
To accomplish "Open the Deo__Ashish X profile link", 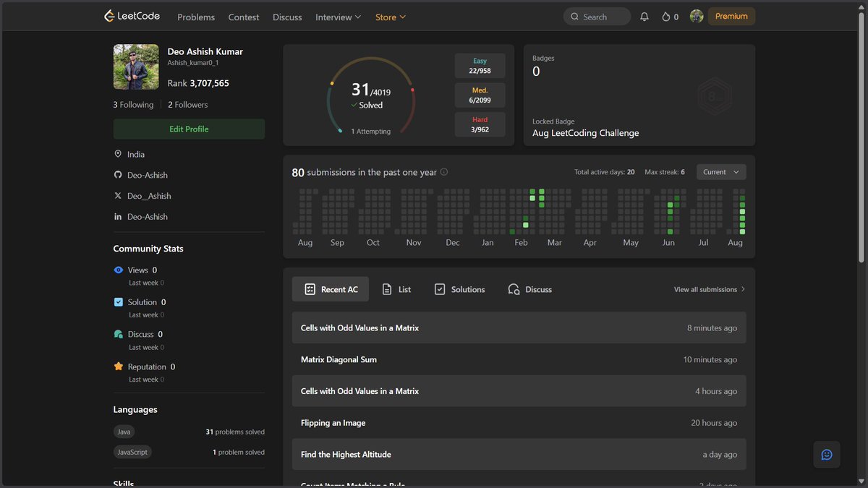I will click(149, 196).
